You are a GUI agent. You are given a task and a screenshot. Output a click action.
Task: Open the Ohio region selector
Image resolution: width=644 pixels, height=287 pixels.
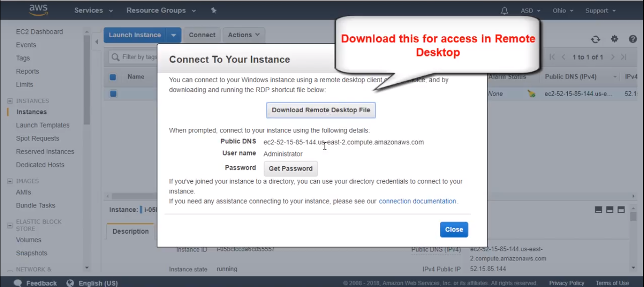[x=563, y=10]
